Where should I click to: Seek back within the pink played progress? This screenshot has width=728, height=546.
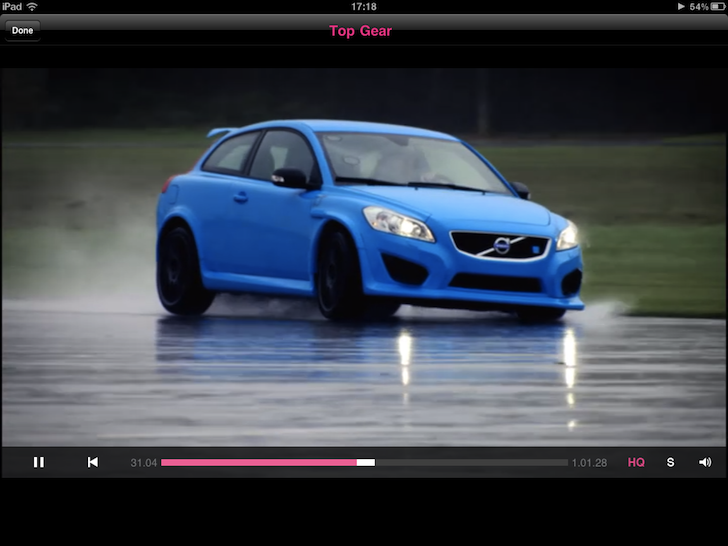[259, 462]
